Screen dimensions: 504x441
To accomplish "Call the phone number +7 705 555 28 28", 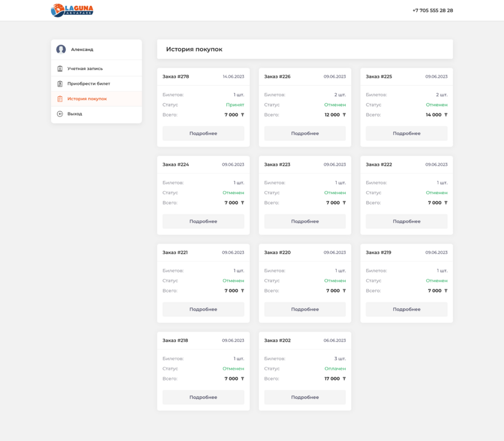I will click(x=432, y=11).
